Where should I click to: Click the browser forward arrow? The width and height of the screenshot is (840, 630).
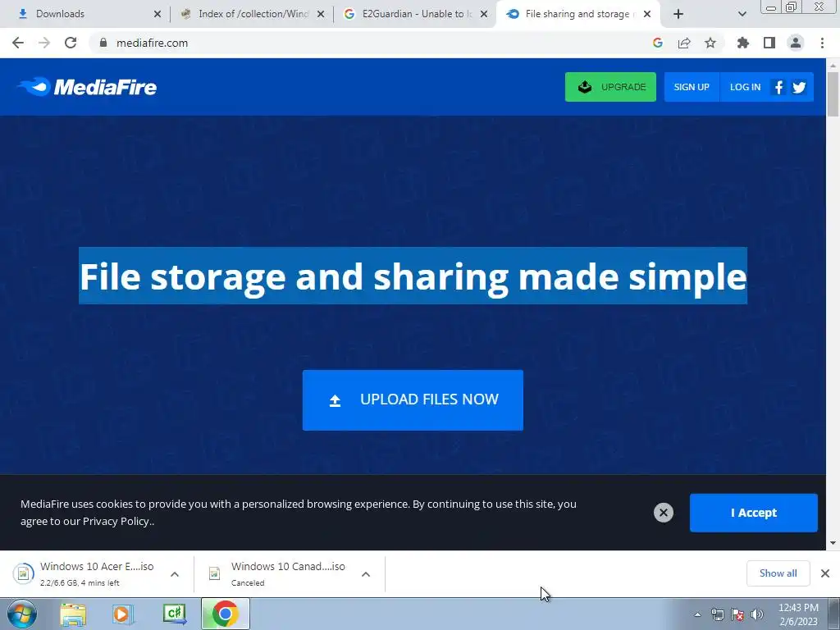coord(44,43)
